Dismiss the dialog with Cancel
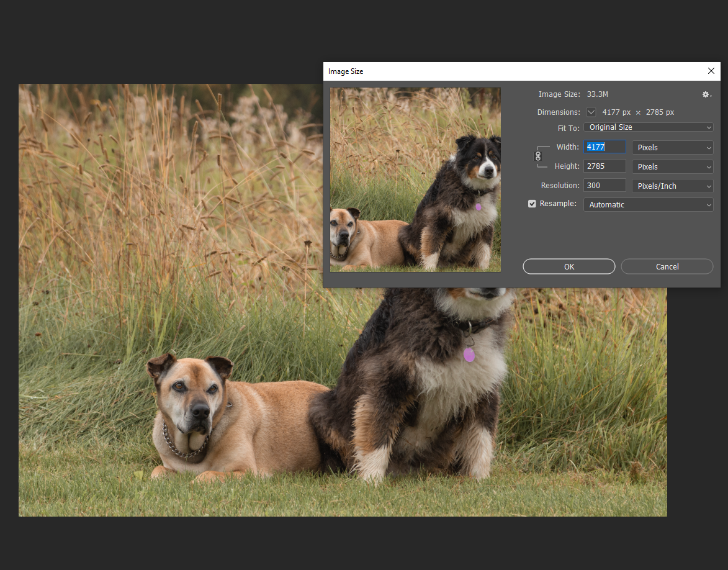The width and height of the screenshot is (728, 570). click(x=667, y=266)
